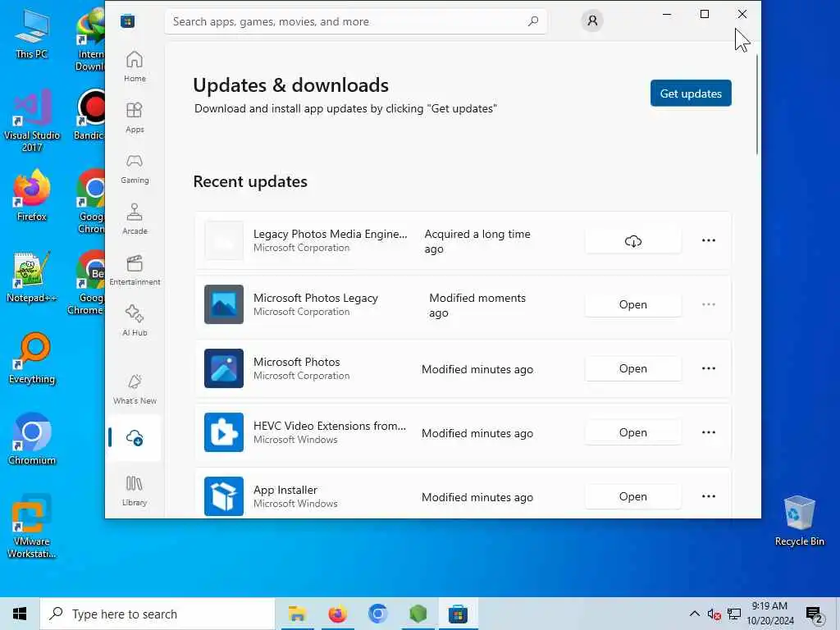This screenshot has height=630, width=840.
Task: Open the green cube app on taskbar
Action: (x=418, y=614)
